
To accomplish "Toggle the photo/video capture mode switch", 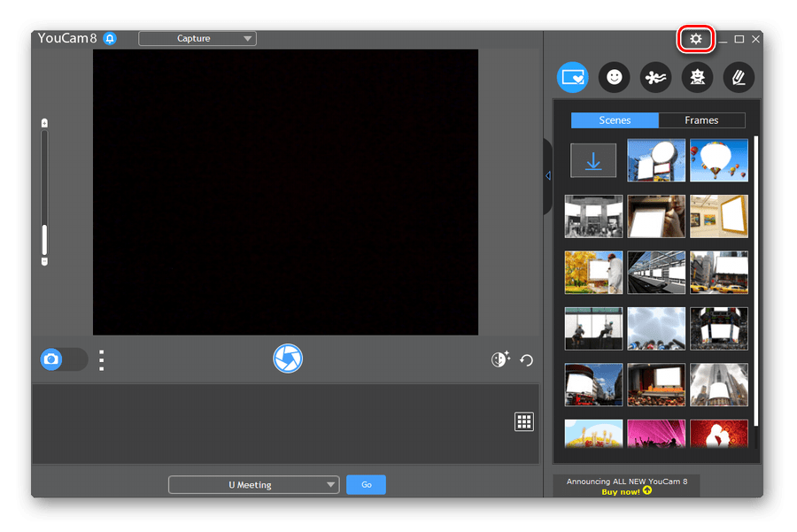I will 63,359.
